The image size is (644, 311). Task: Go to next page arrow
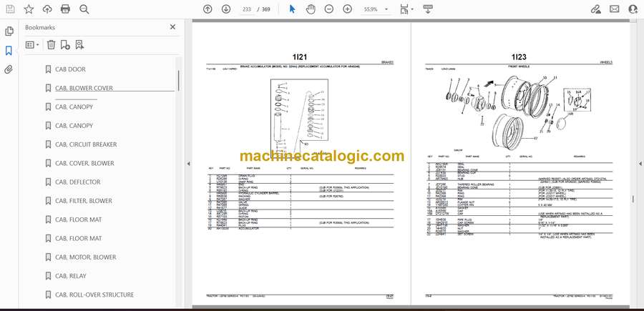click(226, 9)
